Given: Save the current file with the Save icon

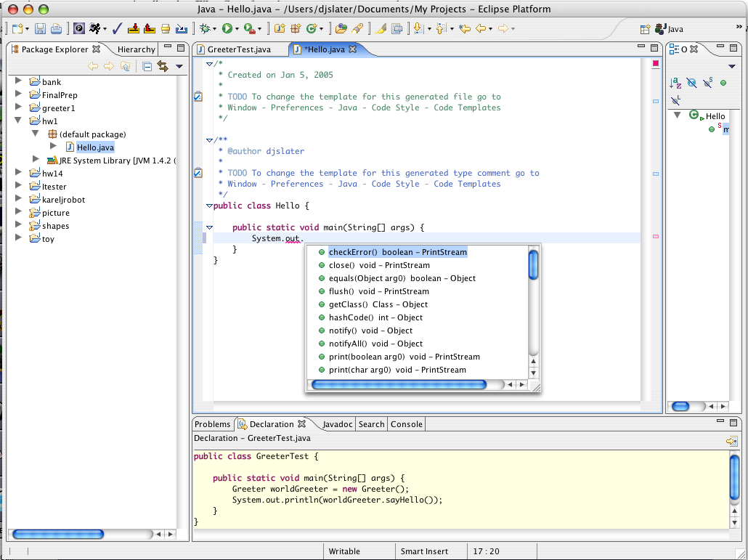Looking at the screenshot, I should coord(41,29).
